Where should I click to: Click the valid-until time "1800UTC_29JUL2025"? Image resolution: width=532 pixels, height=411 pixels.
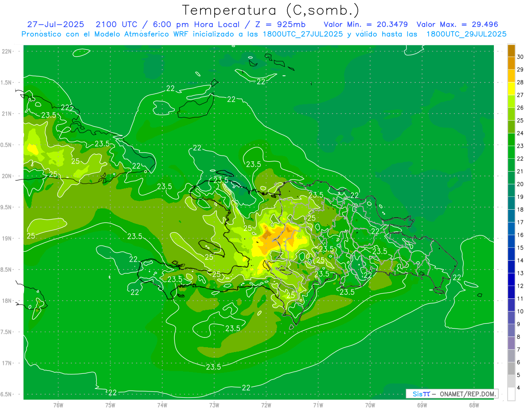[x=466, y=34]
